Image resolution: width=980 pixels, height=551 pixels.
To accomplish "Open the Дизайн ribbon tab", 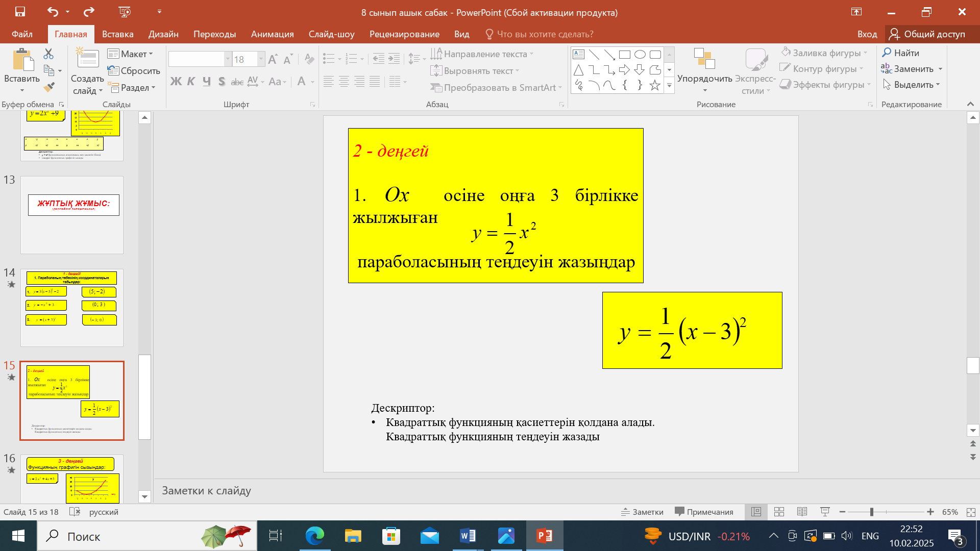I will pyautogui.click(x=163, y=34).
